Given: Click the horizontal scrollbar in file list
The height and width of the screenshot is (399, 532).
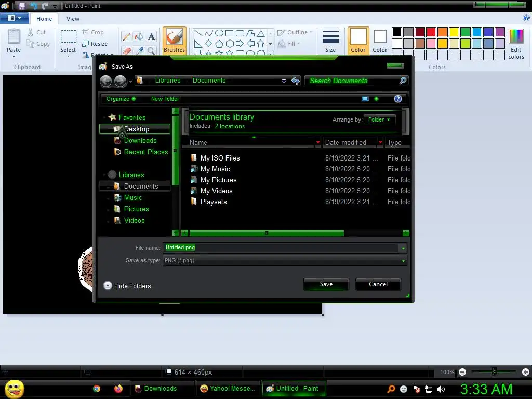Looking at the screenshot, I should (x=267, y=233).
